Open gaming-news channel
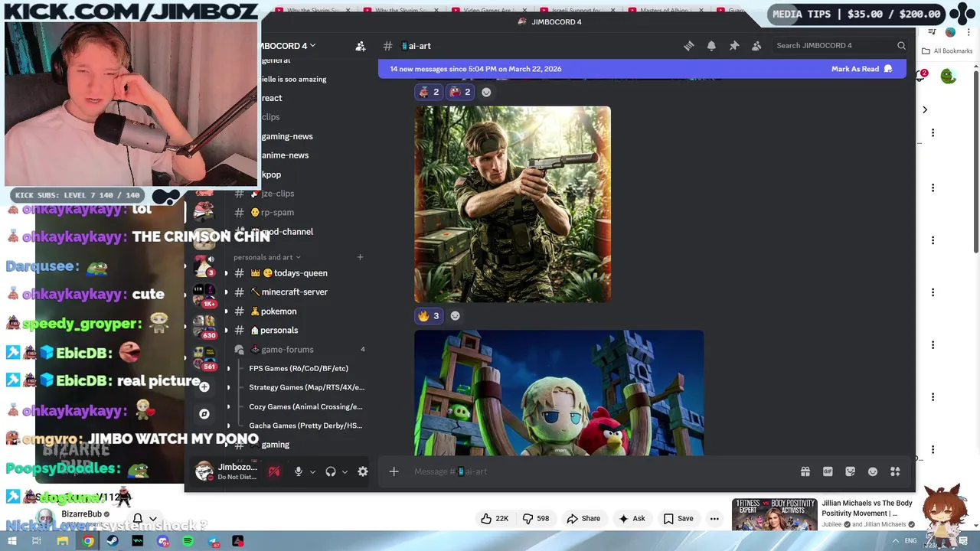 pyautogui.click(x=287, y=136)
